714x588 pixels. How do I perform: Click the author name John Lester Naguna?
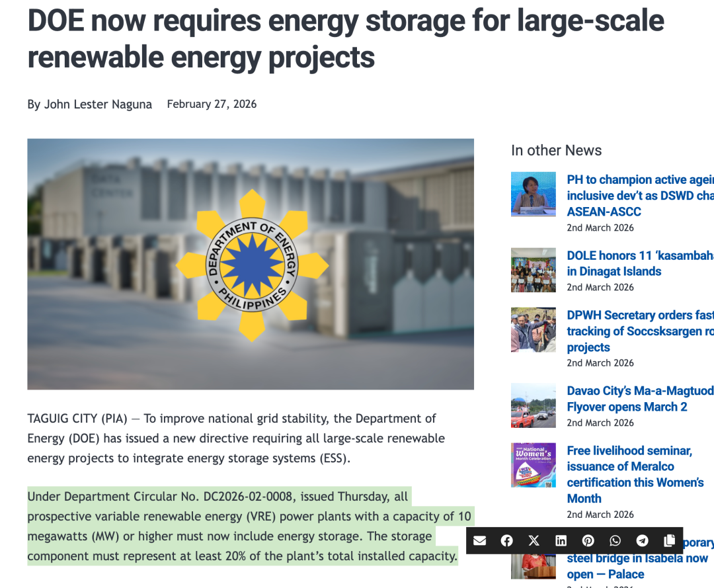tap(98, 105)
